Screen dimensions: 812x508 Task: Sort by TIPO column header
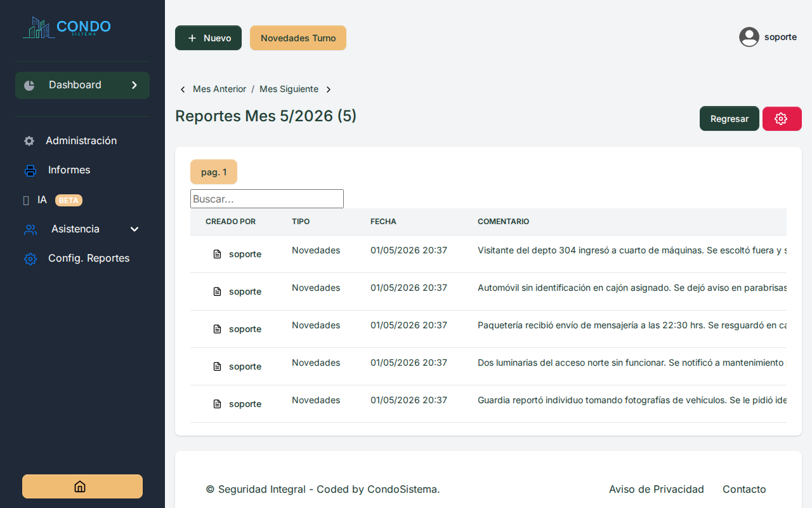pyautogui.click(x=301, y=222)
